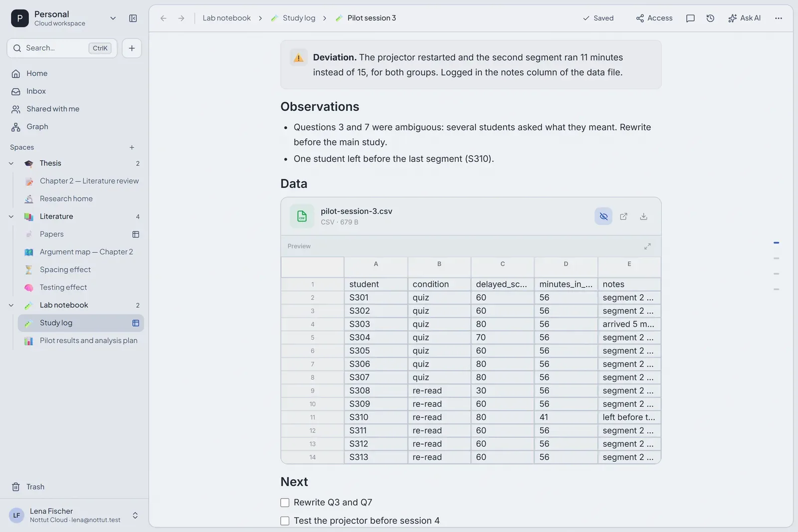Collapse the sidebar panel icon
Image resolution: width=798 pixels, height=532 pixels.
click(133, 18)
